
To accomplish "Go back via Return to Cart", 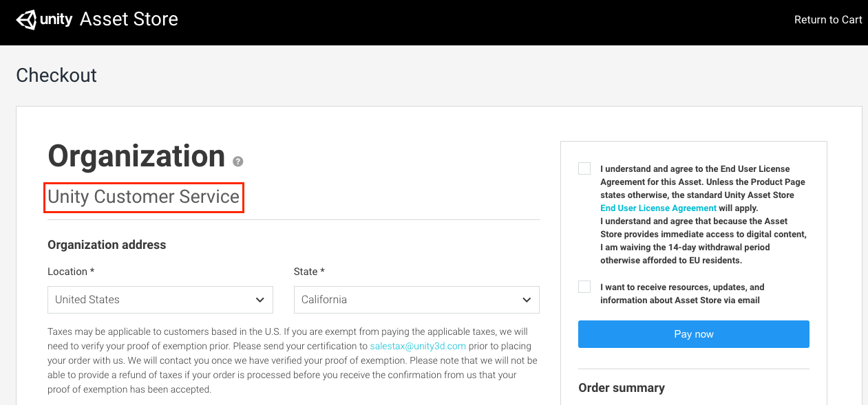I will (x=828, y=20).
